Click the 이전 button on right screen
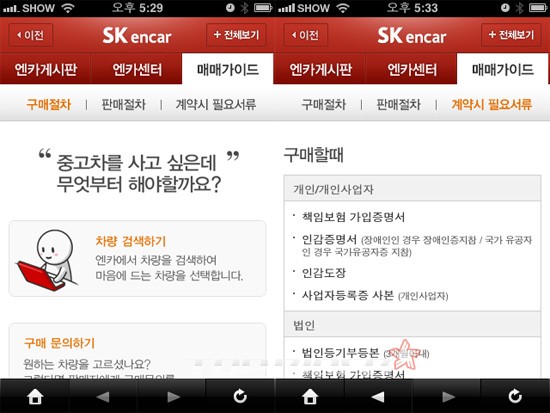 [306, 35]
